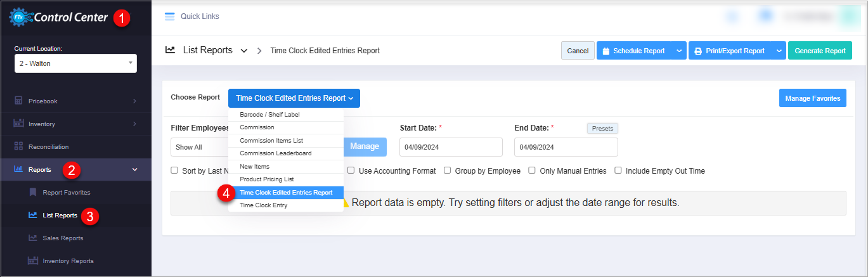Click the Generate Report button
This screenshot has height=277, width=868.
point(820,51)
